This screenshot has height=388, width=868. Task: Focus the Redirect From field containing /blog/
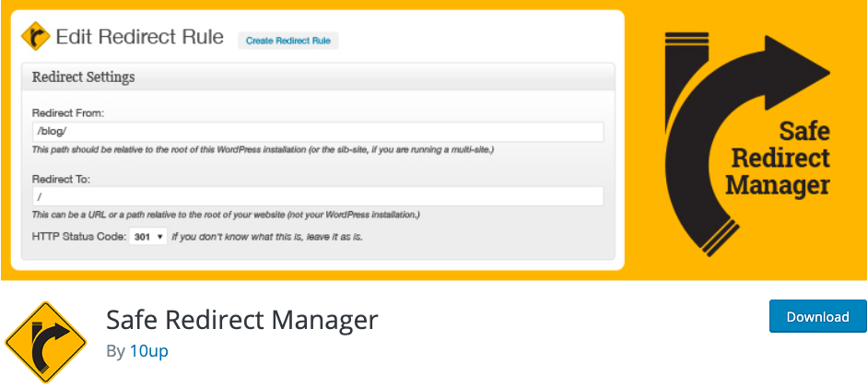(318, 133)
